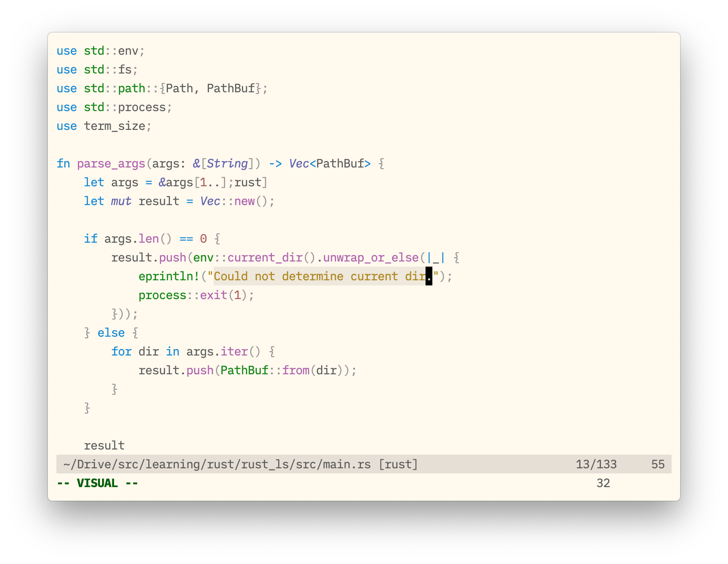Click 'term_size' in the use statement
This screenshot has height=564, width=728.
coord(114,126)
